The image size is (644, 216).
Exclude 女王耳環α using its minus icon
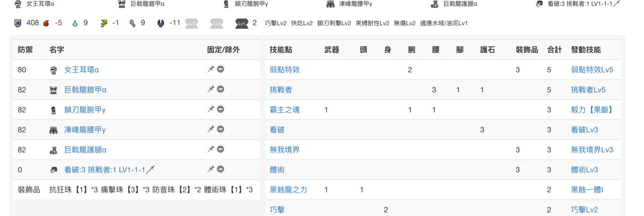(220, 70)
